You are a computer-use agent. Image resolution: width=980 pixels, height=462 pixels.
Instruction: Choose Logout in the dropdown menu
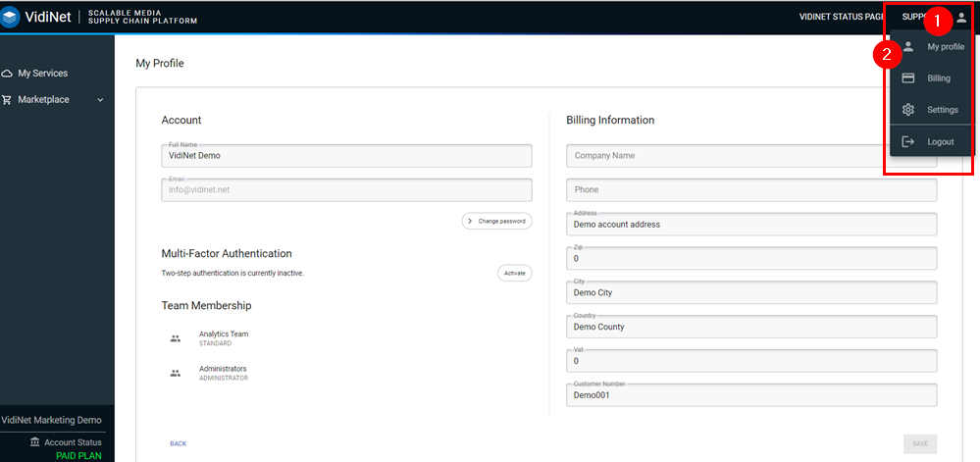[940, 142]
